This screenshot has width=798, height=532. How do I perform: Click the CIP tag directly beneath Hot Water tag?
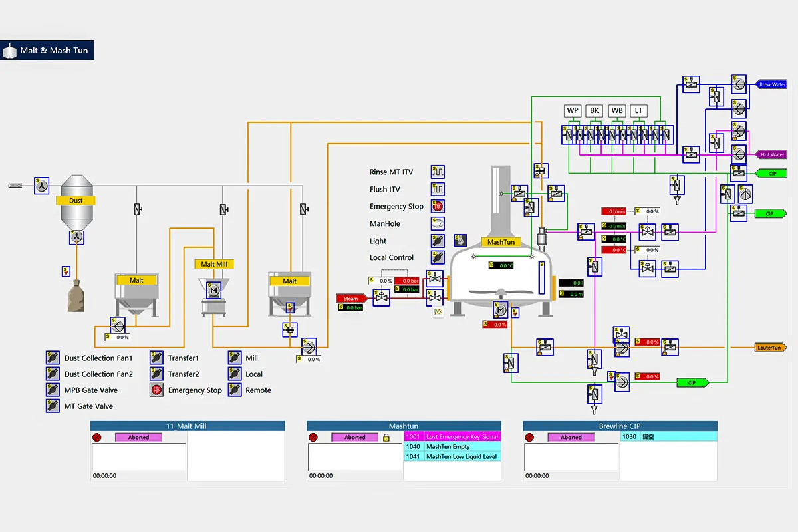(772, 174)
